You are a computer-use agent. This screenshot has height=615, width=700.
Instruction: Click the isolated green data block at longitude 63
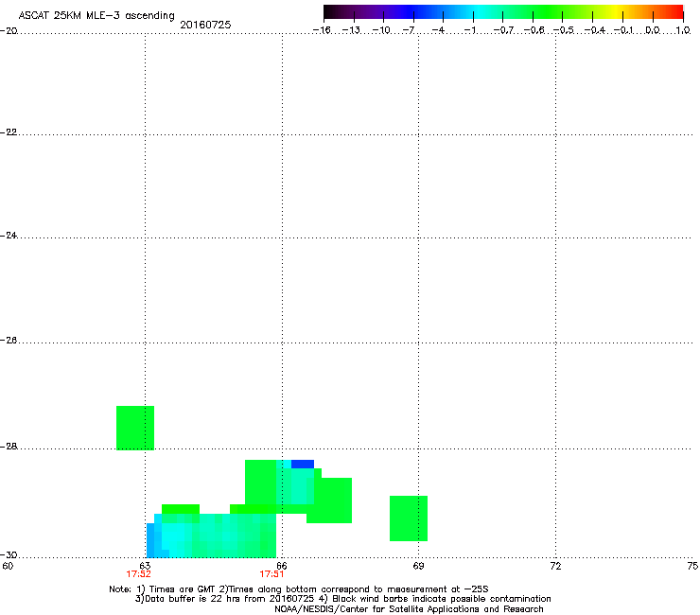[135, 428]
